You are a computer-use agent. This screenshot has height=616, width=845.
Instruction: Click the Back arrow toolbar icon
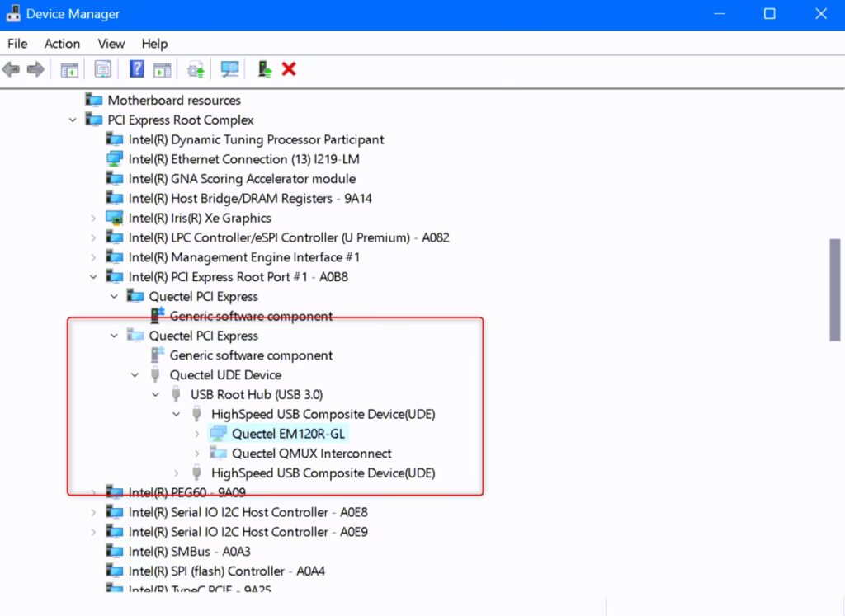(x=12, y=69)
